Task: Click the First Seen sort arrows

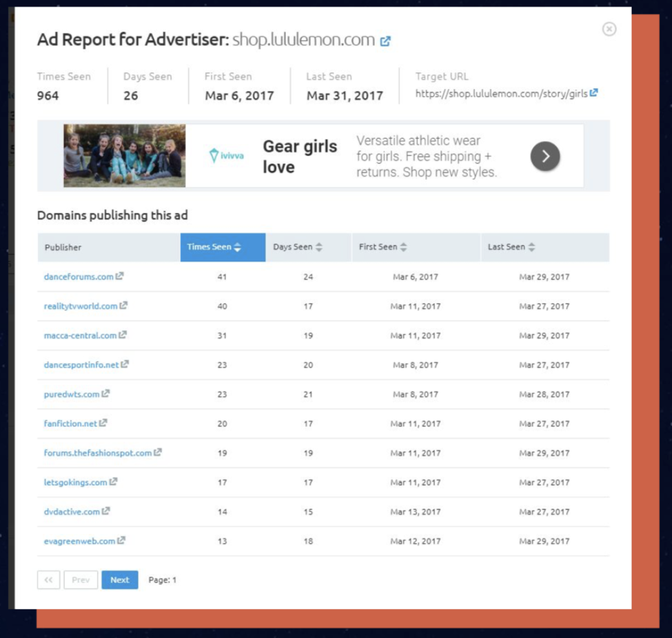Action: point(403,247)
